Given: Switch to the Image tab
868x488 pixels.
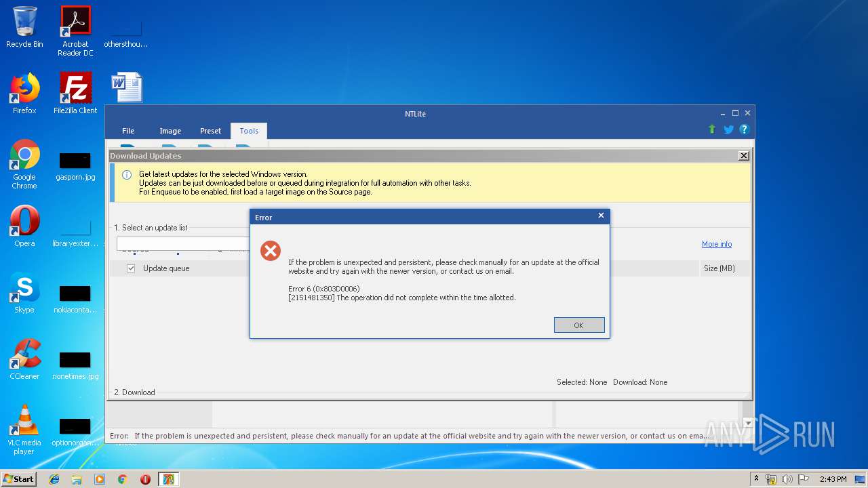Looking at the screenshot, I should 170,131.
